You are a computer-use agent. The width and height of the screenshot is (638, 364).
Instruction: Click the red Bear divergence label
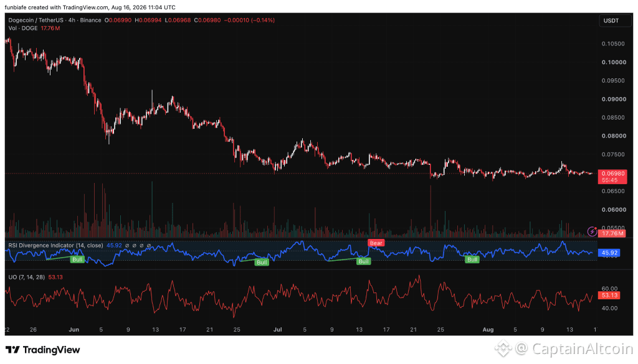376,243
